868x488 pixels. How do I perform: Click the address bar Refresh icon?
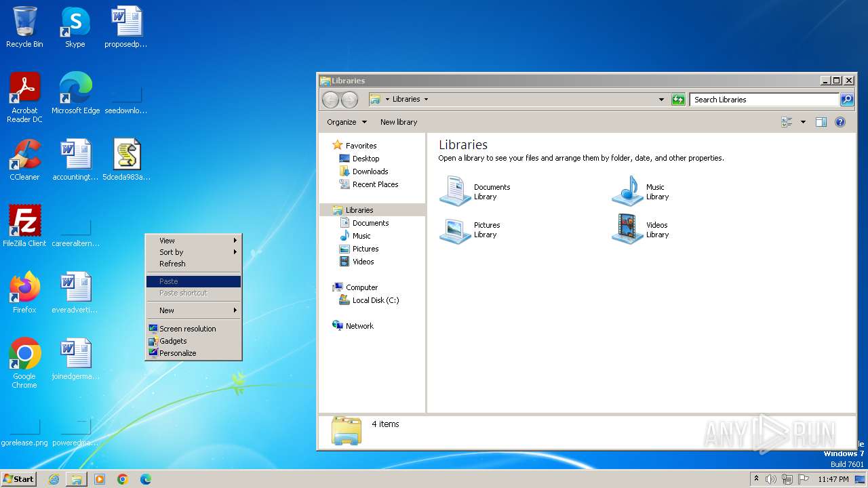point(678,100)
